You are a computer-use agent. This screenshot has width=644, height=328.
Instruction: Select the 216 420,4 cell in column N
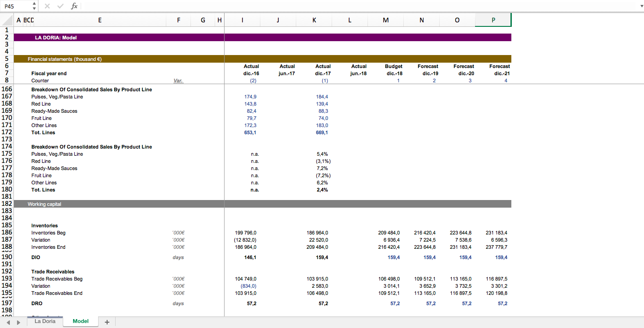click(425, 233)
